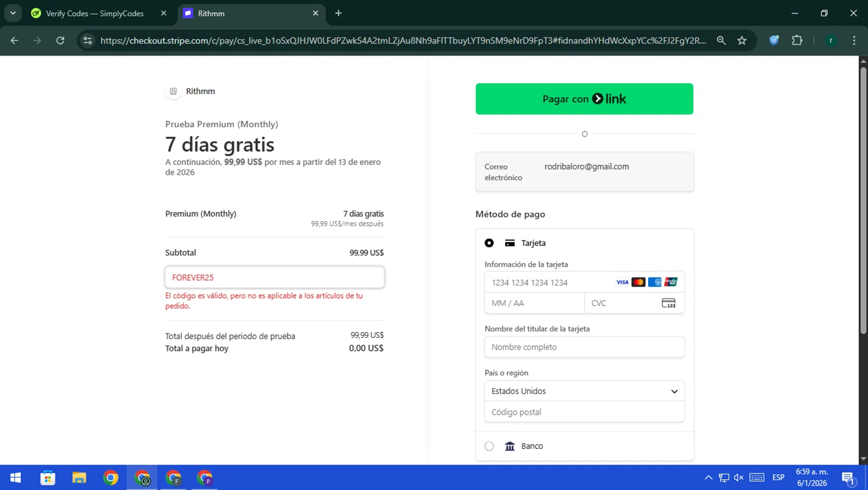Click the Mastercard brand icon
Screen dimensions: 868x490
click(x=638, y=282)
